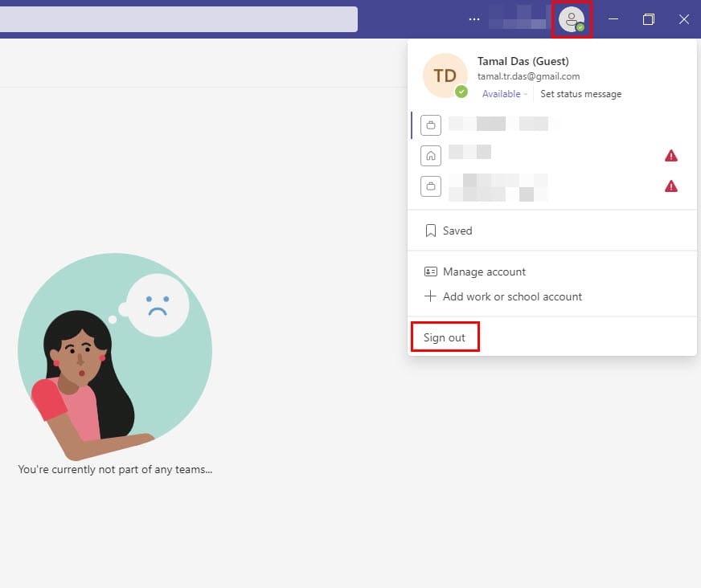This screenshot has height=588, width=701.
Task: Expand the Available status dropdown
Action: click(x=504, y=94)
